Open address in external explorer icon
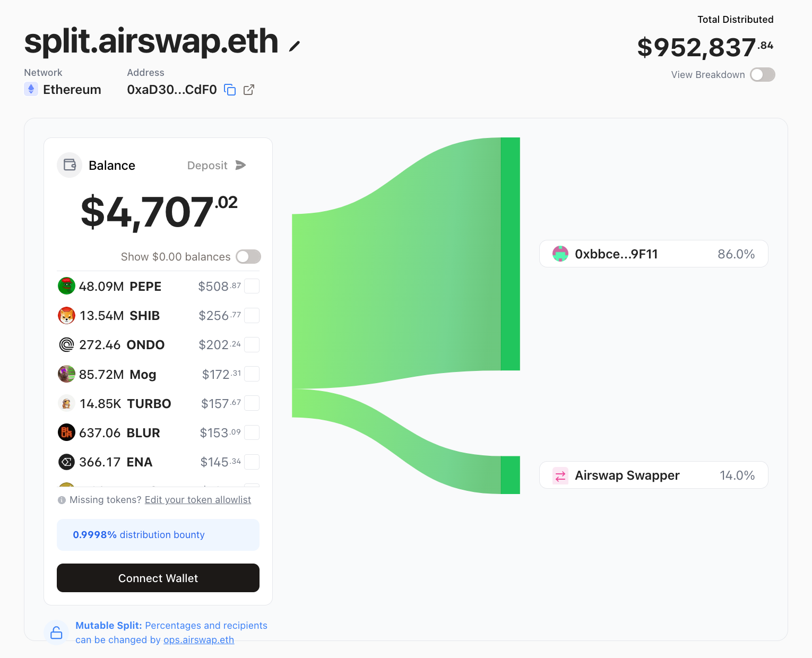 click(249, 90)
